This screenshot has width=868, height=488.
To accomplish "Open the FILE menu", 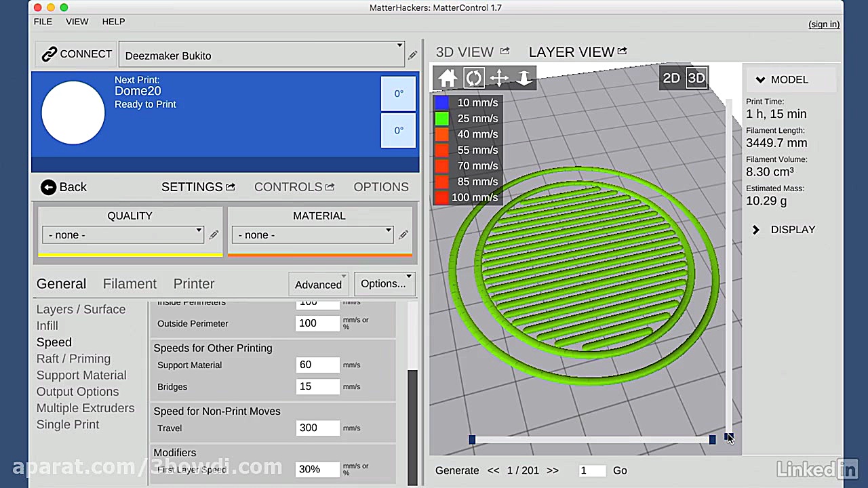I will [43, 22].
